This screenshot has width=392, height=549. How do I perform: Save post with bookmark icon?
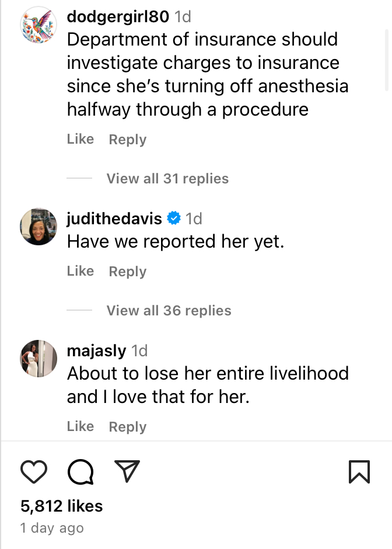tap(359, 471)
